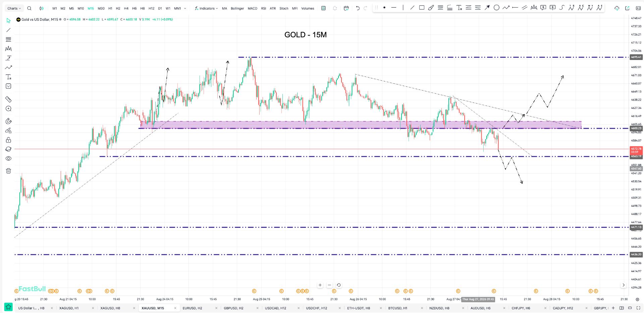This screenshot has height=313, width=644.
Task: Add the MA indicator
Action: pos(224,8)
